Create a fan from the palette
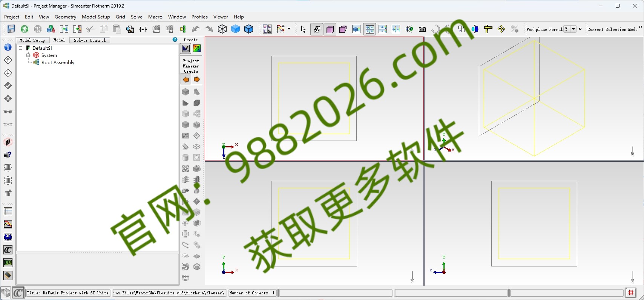The width and height of the screenshot is (644, 300). (x=185, y=168)
